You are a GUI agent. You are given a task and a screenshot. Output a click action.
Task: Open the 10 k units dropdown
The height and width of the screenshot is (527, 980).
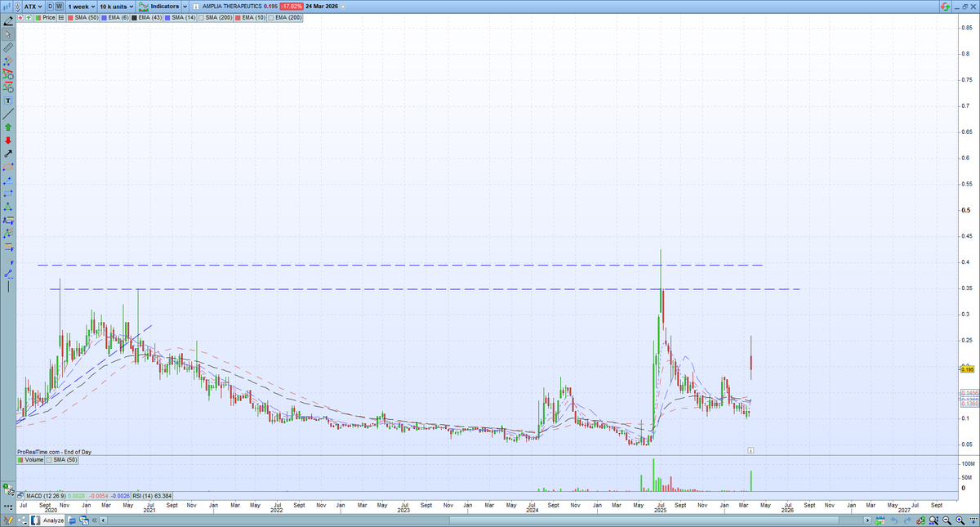pyautogui.click(x=116, y=7)
